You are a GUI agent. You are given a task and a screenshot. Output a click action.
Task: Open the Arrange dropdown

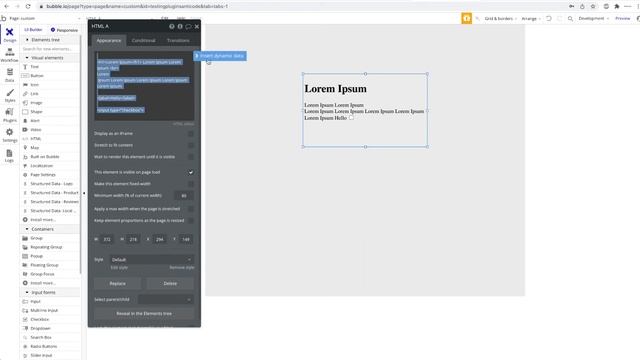(x=531, y=18)
